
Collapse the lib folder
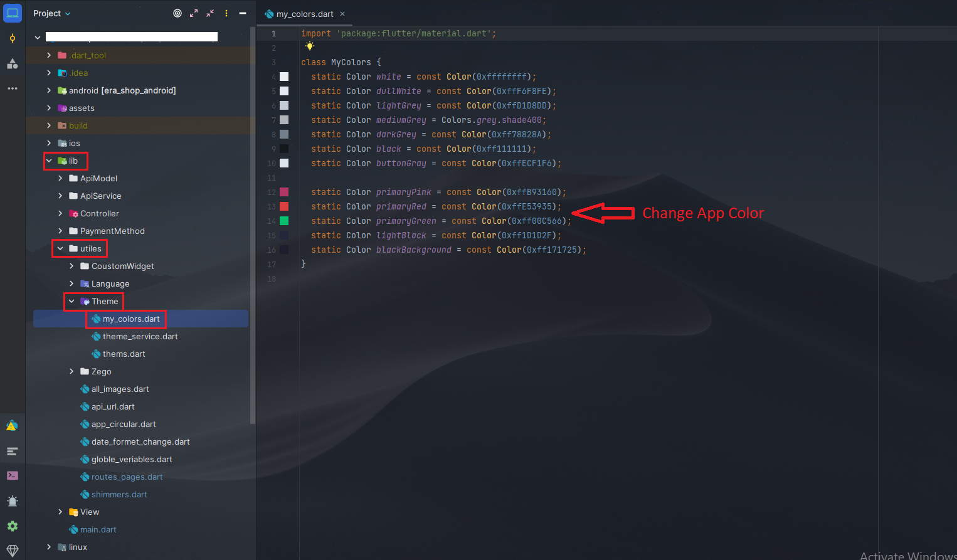[x=49, y=161]
